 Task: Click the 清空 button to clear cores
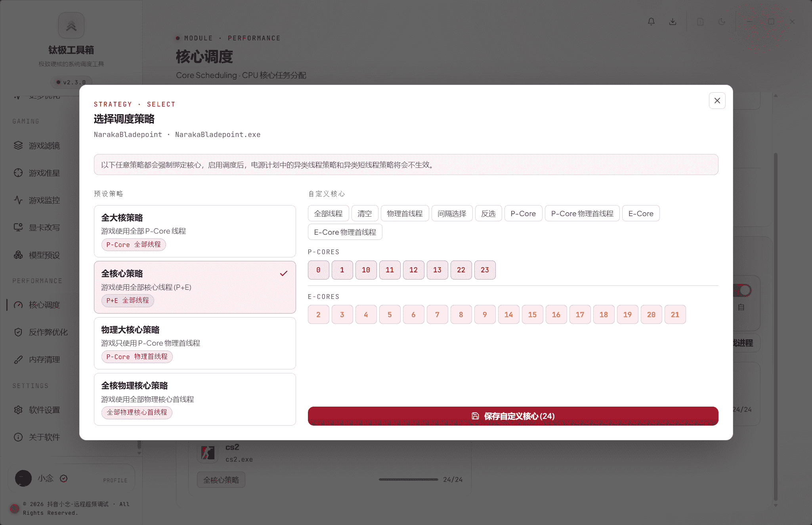pyautogui.click(x=365, y=213)
